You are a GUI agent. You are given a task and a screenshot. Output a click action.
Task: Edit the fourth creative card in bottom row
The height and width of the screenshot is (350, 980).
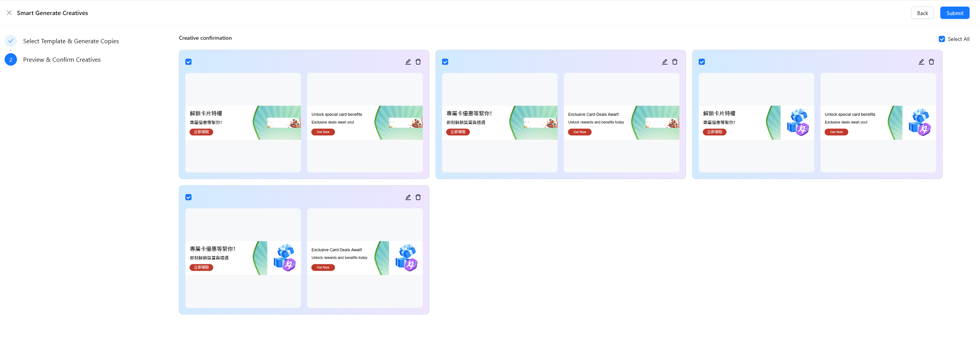pos(408,197)
